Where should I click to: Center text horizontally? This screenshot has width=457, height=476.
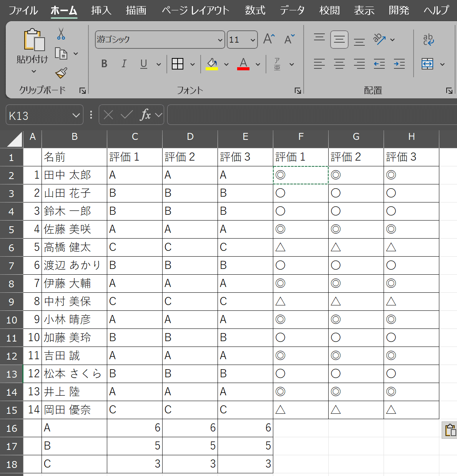click(339, 64)
